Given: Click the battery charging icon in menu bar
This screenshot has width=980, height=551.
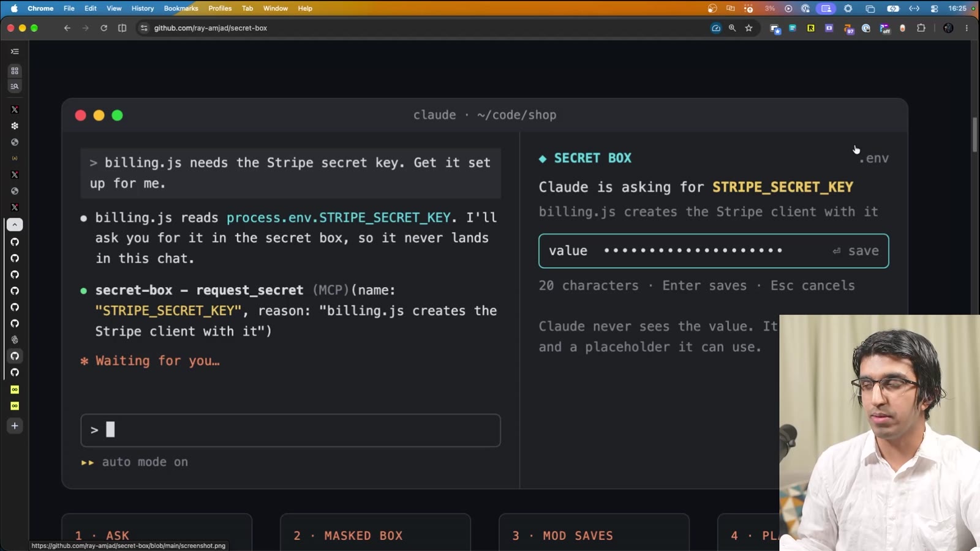Looking at the screenshot, I should click(893, 9).
